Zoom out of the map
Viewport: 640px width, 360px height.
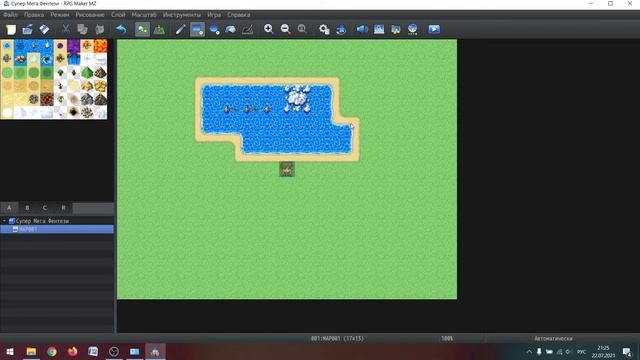(x=285, y=29)
